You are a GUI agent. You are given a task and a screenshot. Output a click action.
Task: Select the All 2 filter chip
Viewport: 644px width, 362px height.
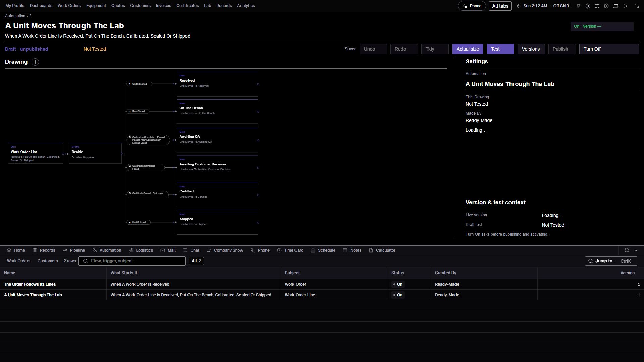[x=196, y=261]
